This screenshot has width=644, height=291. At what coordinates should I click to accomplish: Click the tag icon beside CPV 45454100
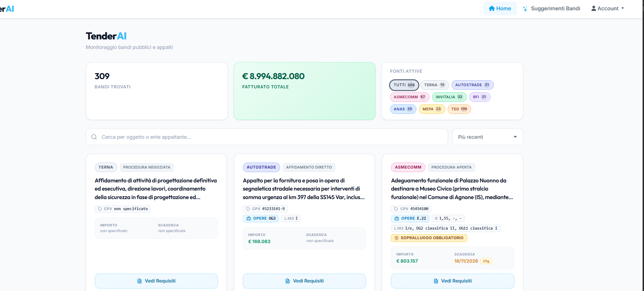[396, 209]
